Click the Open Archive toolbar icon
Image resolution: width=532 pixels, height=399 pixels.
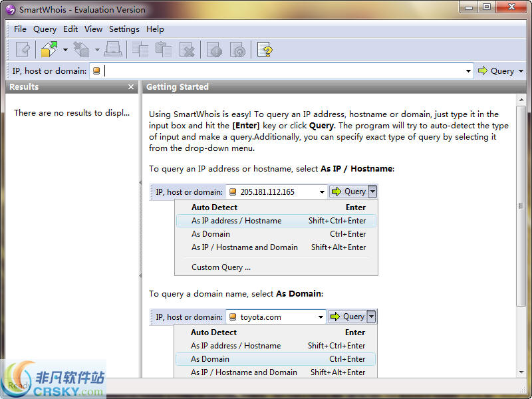click(x=49, y=50)
